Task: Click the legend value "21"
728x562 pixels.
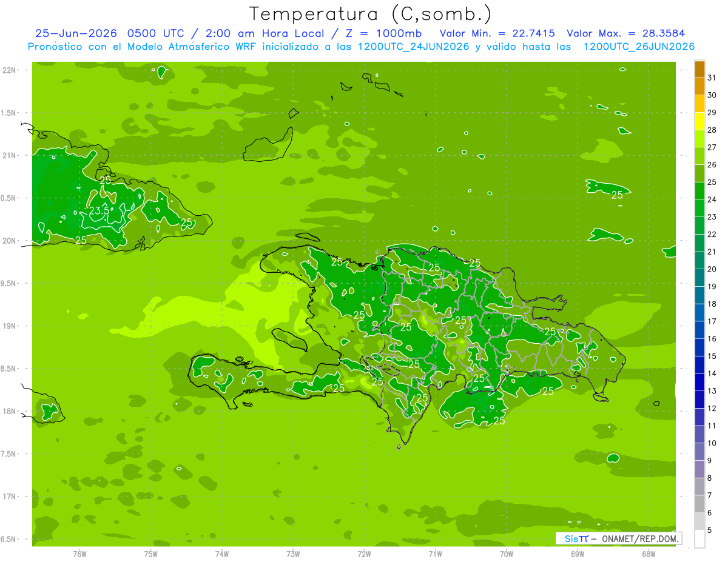Action: point(712,252)
